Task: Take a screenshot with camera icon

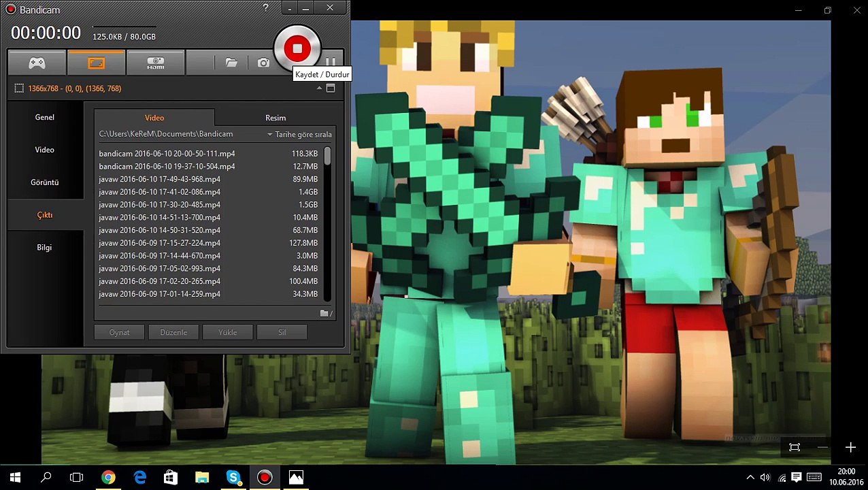Action: coord(263,63)
